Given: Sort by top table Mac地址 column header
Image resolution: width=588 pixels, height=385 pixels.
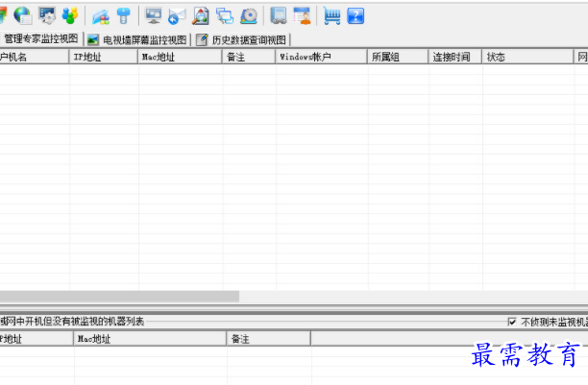Looking at the screenshot, I should [x=180, y=57].
